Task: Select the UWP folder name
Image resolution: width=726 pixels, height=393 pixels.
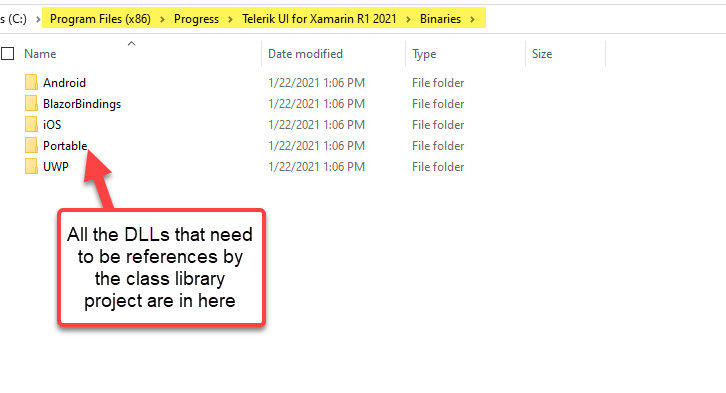Action: click(56, 167)
